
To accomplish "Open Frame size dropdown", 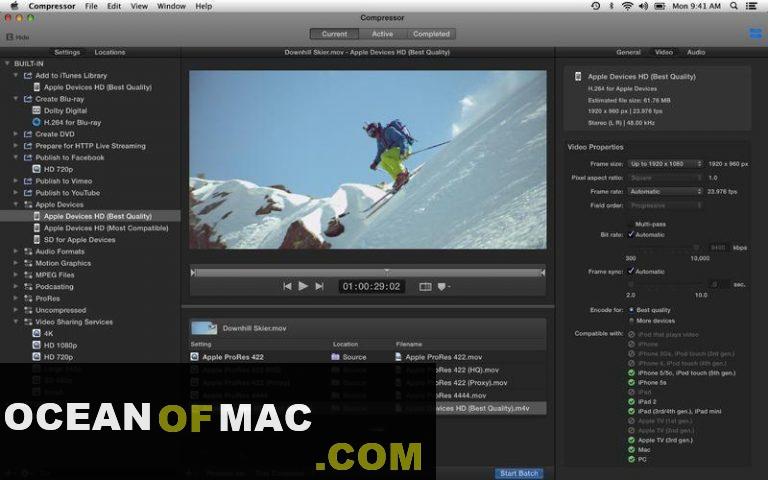I will [x=665, y=164].
